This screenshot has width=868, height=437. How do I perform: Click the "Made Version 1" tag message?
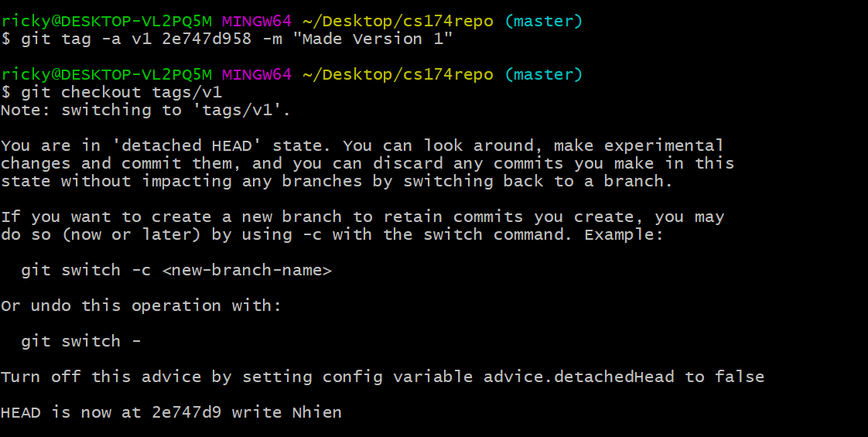click(373, 39)
